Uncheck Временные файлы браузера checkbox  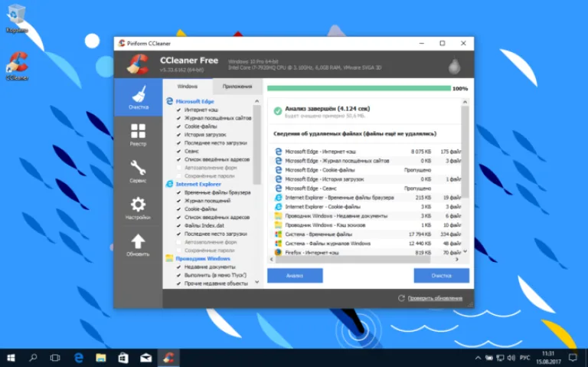[179, 192]
